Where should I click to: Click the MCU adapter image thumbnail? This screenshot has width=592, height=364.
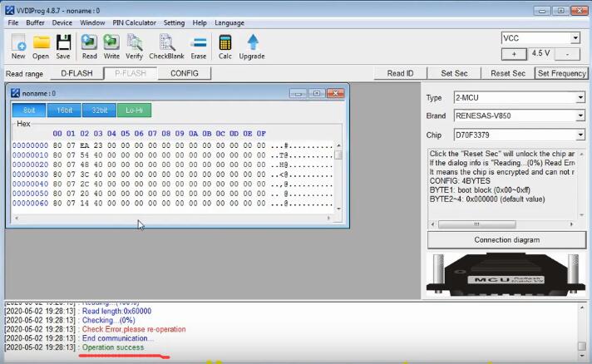point(506,274)
